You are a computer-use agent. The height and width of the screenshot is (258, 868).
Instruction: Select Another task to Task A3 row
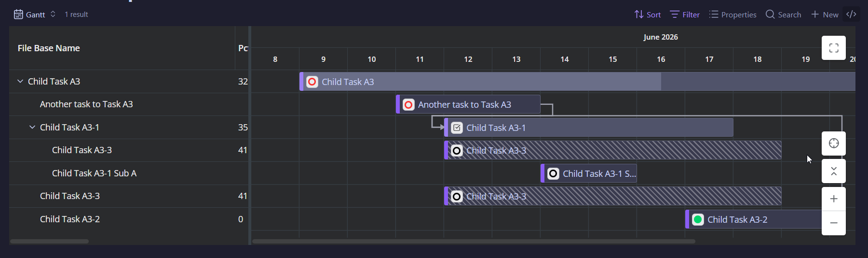(x=129, y=104)
